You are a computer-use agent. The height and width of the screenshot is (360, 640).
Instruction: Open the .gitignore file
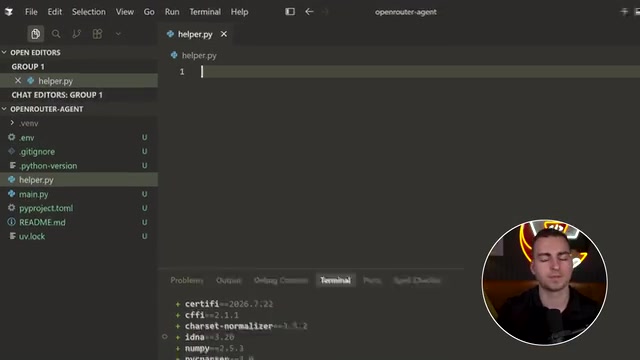[x=79, y=151]
